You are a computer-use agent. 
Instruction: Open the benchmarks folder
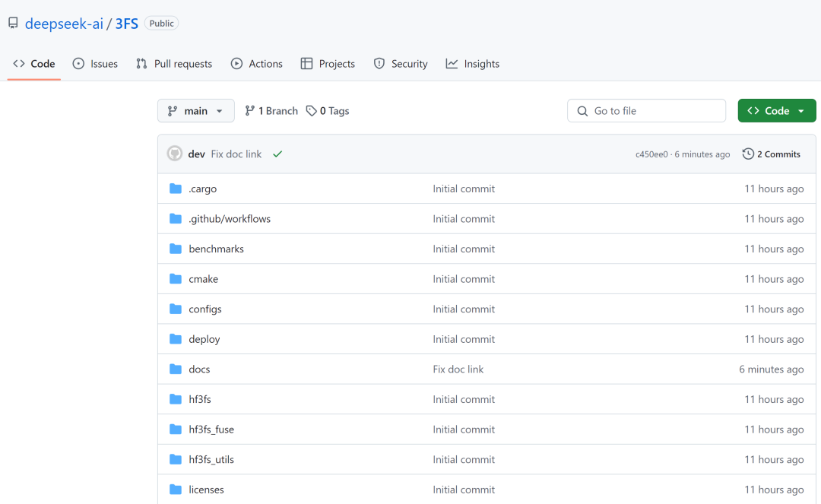click(216, 249)
